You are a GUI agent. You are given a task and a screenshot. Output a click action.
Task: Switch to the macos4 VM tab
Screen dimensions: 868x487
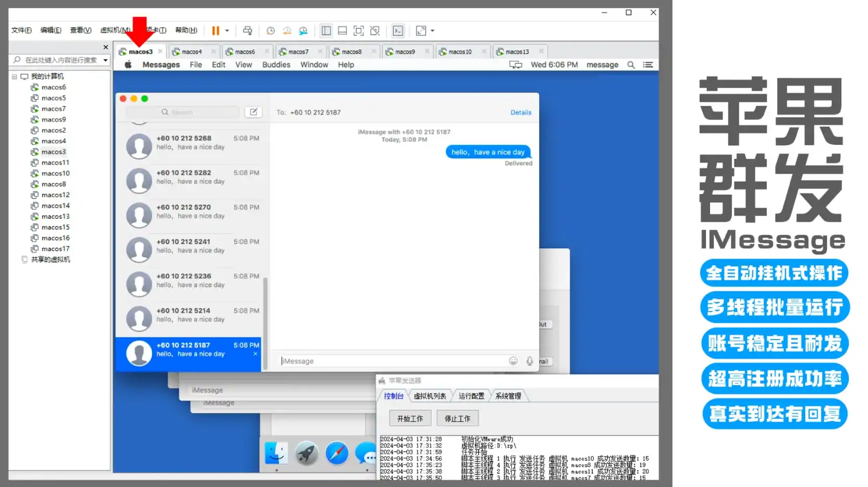click(x=191, y=51)
